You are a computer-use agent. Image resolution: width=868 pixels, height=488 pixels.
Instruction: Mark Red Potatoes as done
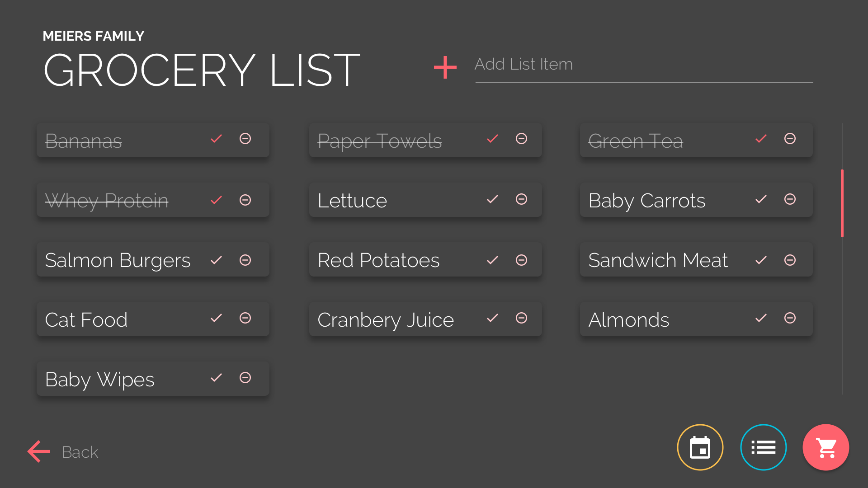click(x=492, y=260)
